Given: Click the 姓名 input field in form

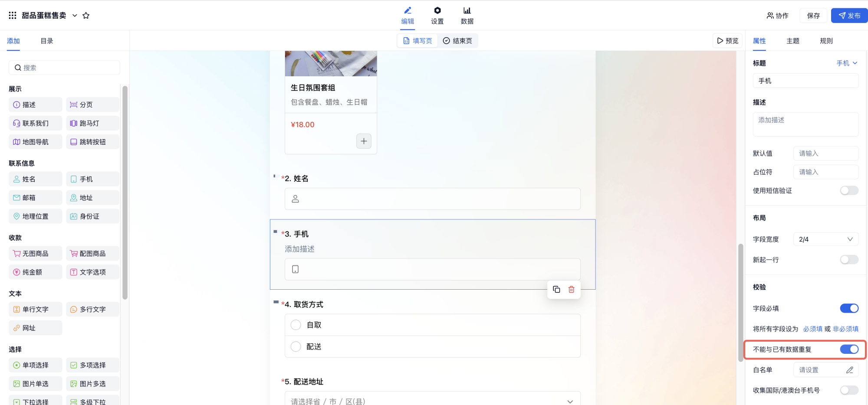Looking at the screenshot, I should pyautogui.click(x=433, y=199).
